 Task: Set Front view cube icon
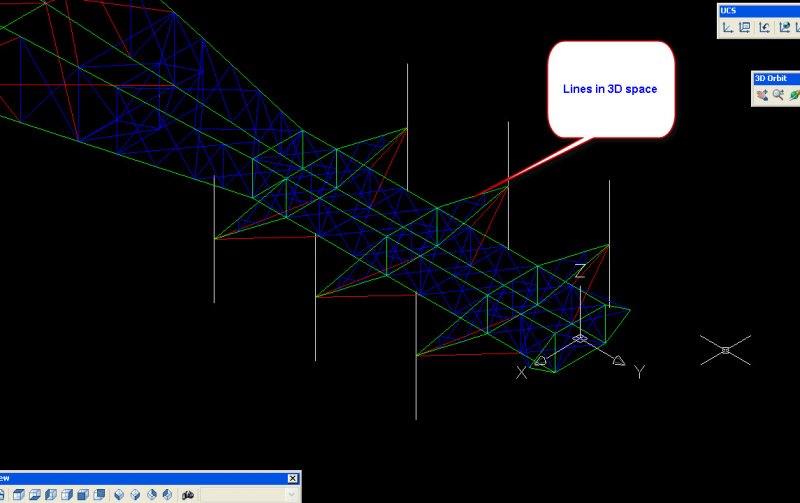pos(83,494)
